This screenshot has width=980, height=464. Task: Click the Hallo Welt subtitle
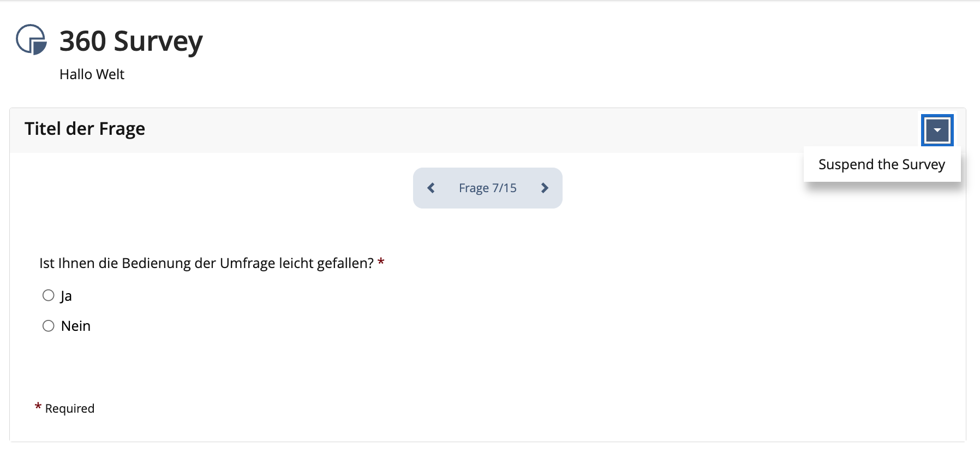pos(92,74)
